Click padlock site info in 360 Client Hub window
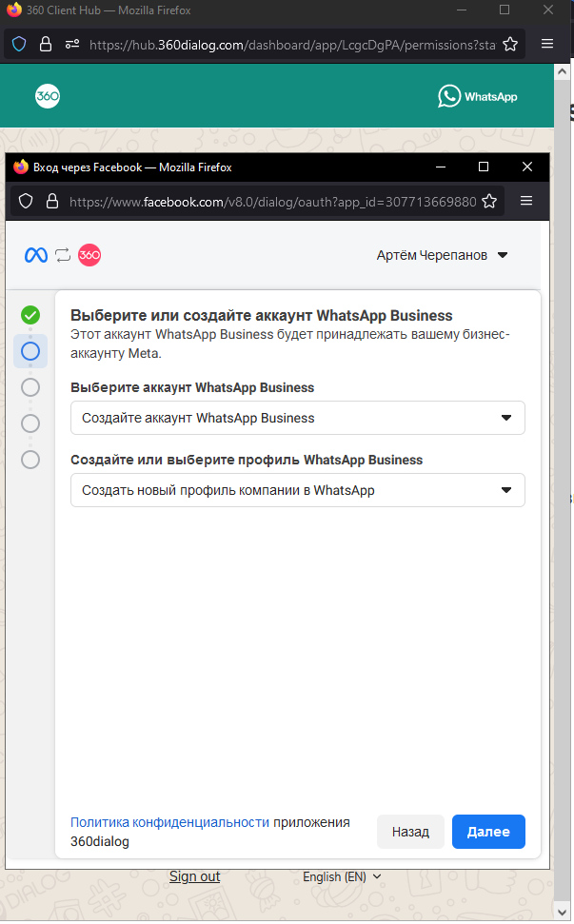The width and height of the screenshot is (574, 924). [46, 44]
